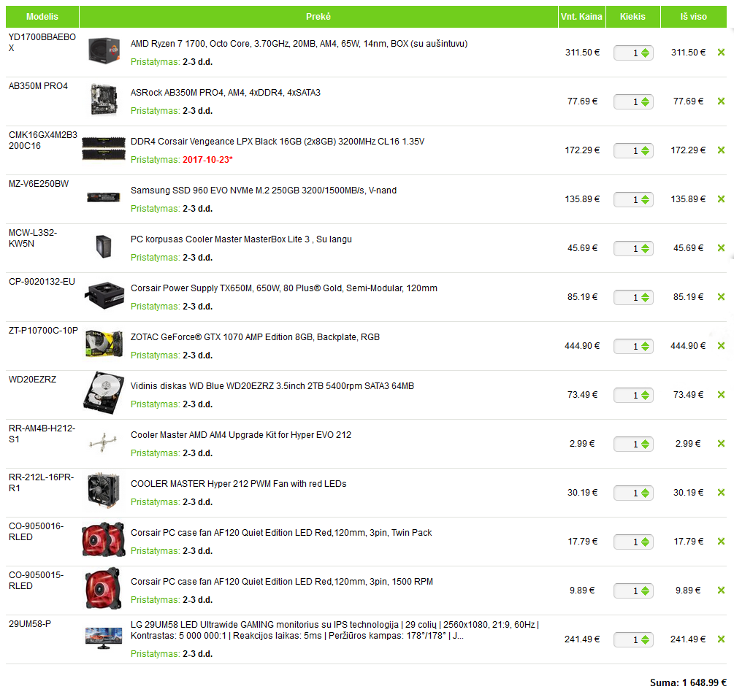734x700 pixels.
Task: Click the Vnt. Kaina column header
Action: (582, 16)
